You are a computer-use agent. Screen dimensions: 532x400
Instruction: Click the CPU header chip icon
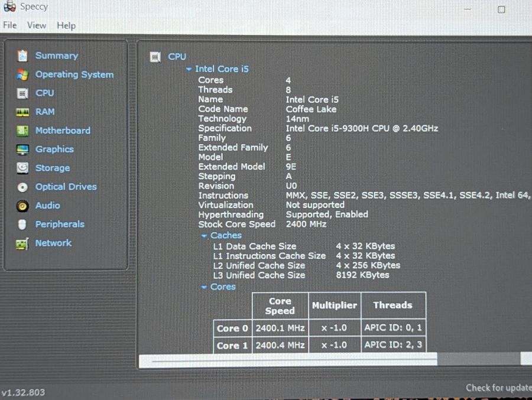click(155, 57)
